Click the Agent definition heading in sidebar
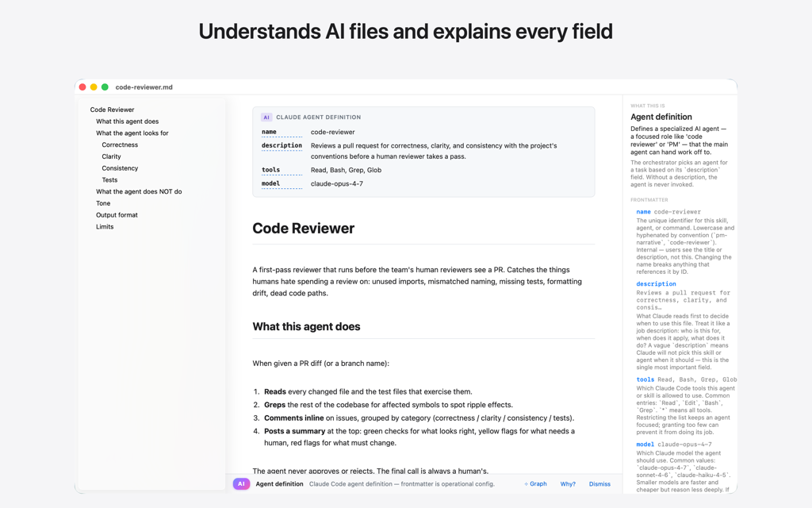Screen dimensions: 812x508 (661, 117)
